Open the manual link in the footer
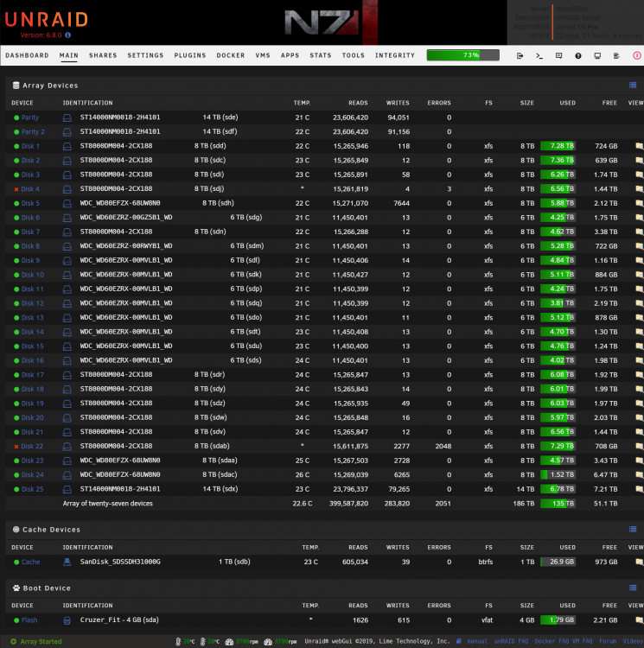Viewport: 644px width, 648px height. coord(477,641)
